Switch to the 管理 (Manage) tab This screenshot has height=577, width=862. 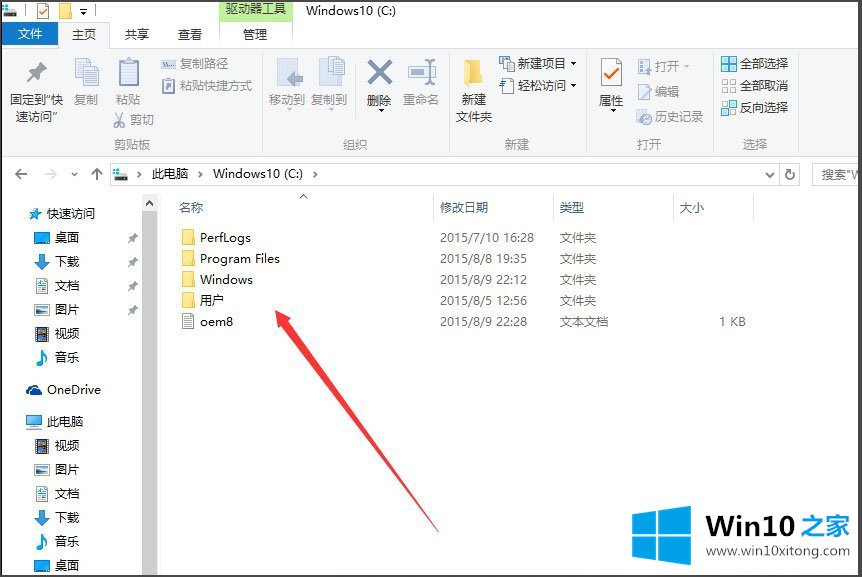click(x=255, y=34)
